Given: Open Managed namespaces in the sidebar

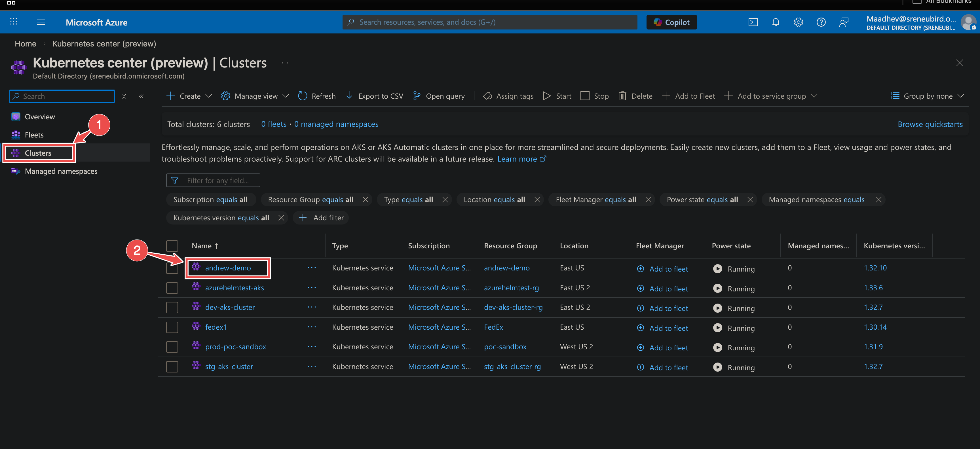Looking at the screenshot, I should 61,171.
